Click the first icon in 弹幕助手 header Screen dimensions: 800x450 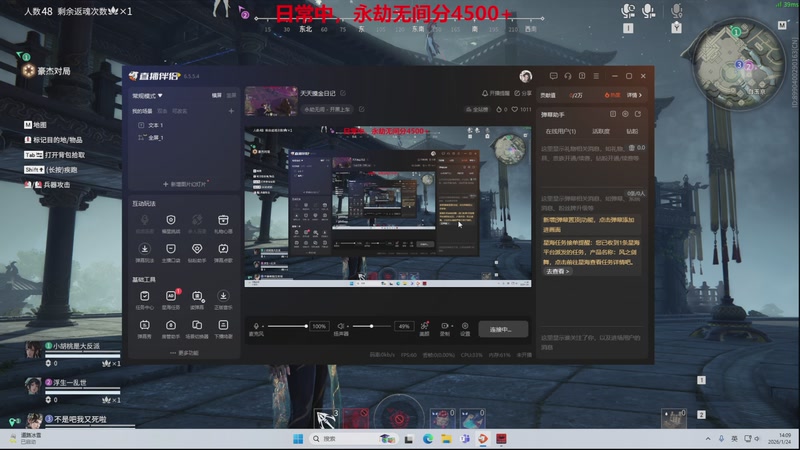click(x=613, y=114)
